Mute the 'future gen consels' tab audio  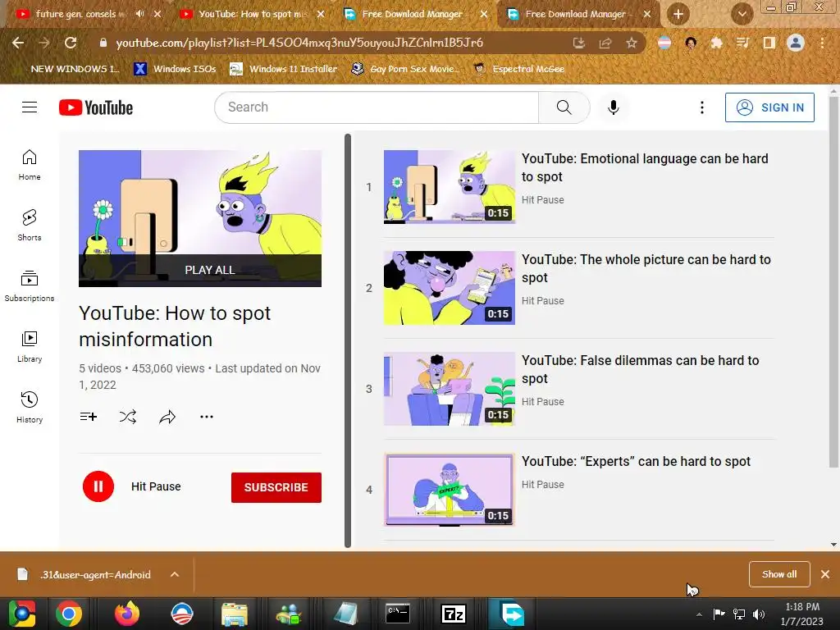139,14
